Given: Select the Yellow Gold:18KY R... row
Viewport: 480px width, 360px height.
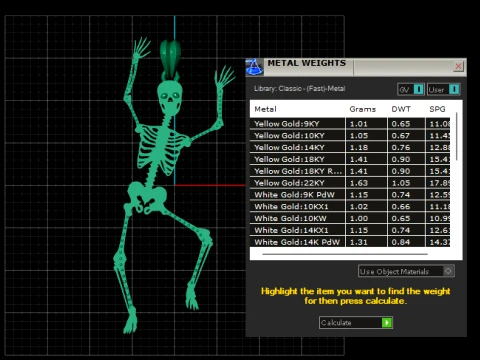Looking at the screenshot, I should click(x=350, y=171).
